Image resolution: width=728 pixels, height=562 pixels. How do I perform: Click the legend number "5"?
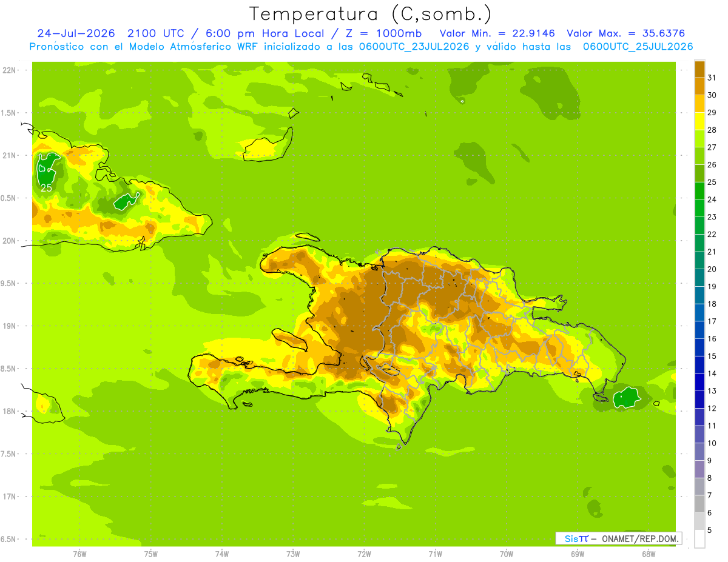coord(710,530)
